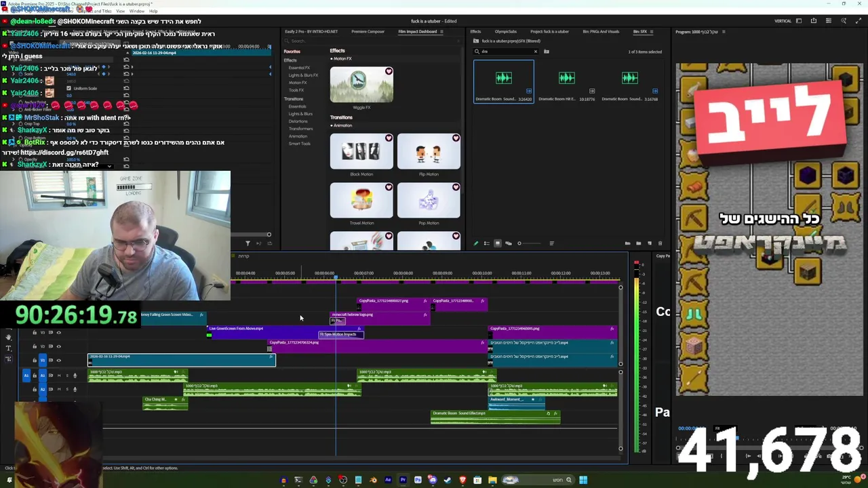The height and width of the screenshot is (488, 868).
Task: Select Lights & Blurs FX category
Action: pyautogui.click(x=303, y=75)
